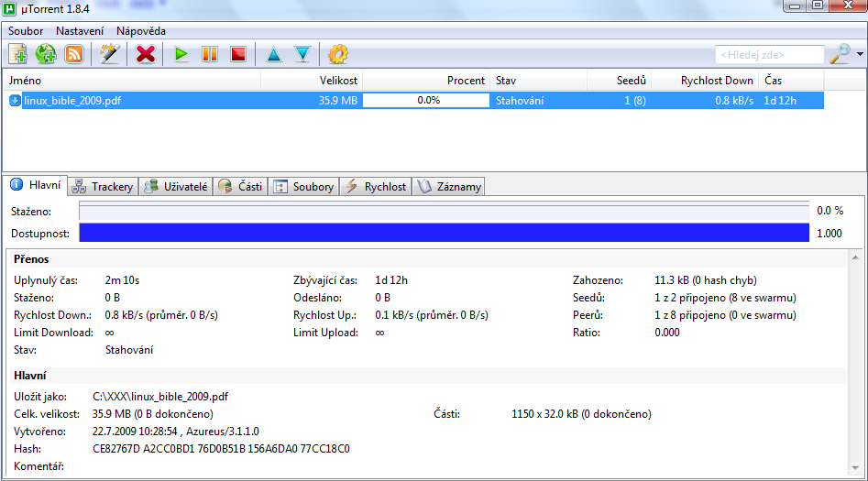868x481 pixels.
Task: Switch to the Záznamy tab
Action: point(448,187)
